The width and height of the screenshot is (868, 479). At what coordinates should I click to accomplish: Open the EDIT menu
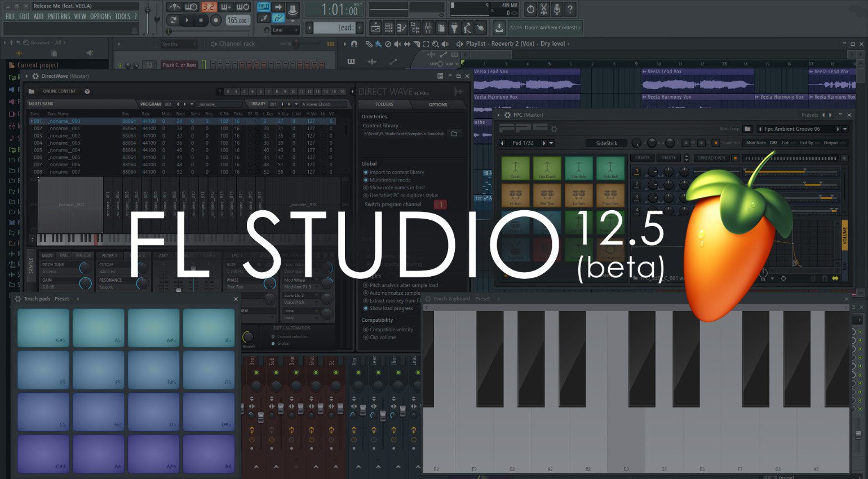[24, 17]
